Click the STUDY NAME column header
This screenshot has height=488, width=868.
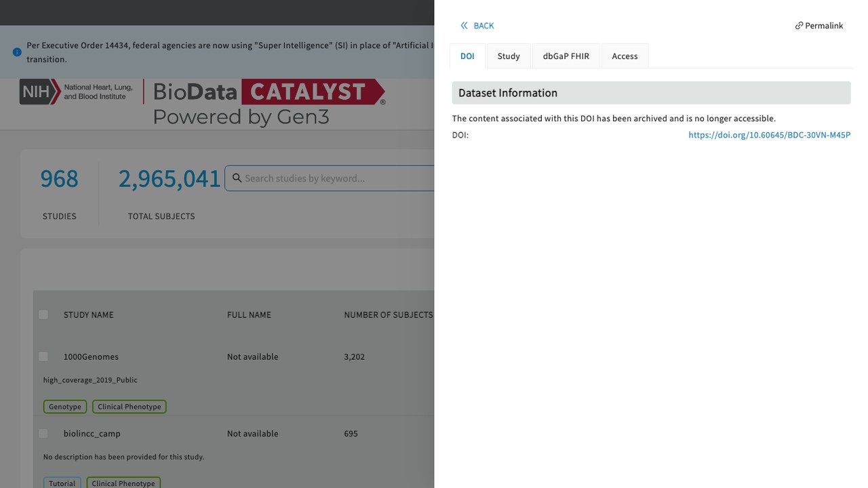click(x=88, y=314)
